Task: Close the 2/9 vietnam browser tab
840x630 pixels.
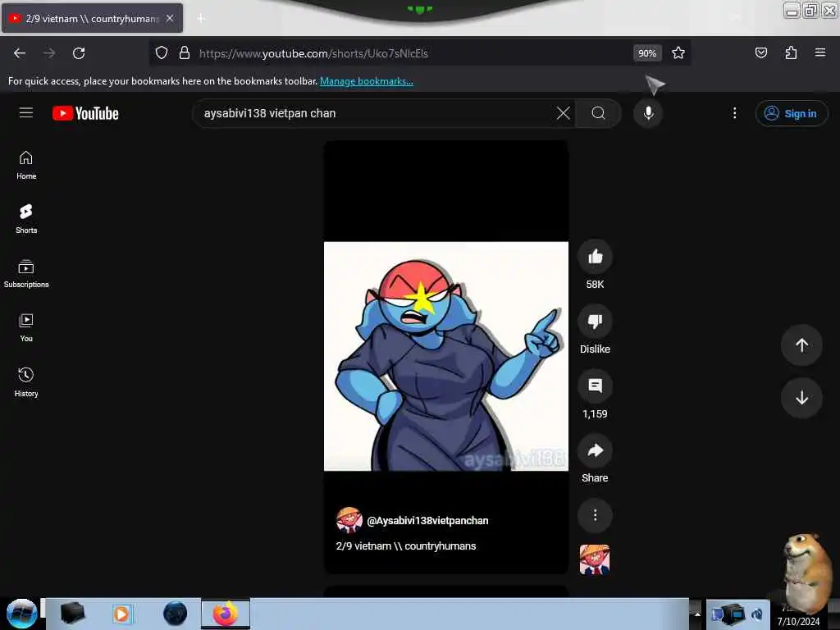Action: click(170, 18)
